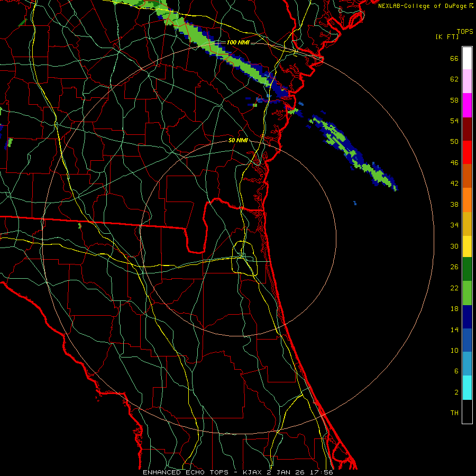This screenshot has height=476, width=476.
Task: Click the 66 legend value
Action: point(454,59)
